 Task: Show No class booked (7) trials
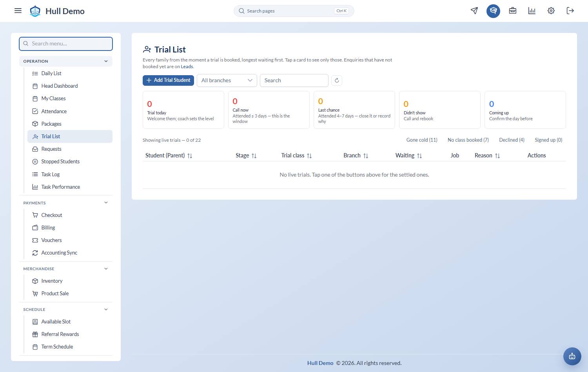(x=468, y=140)
